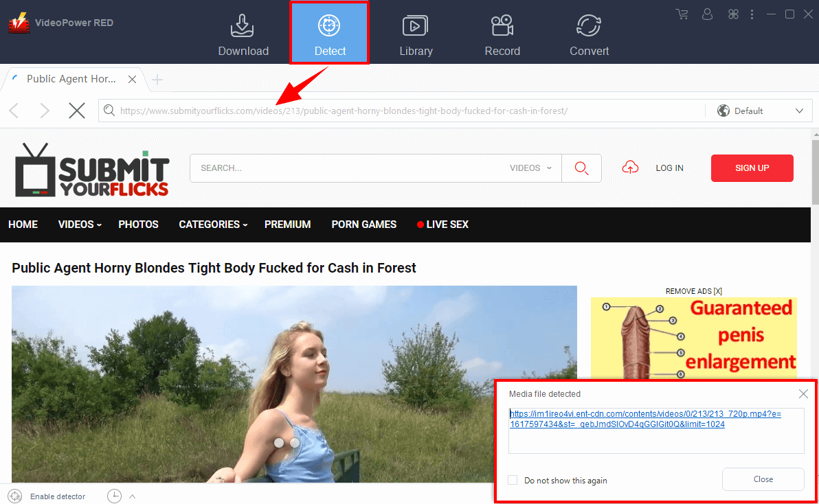Expand the VIDEOS search filter dropdown
Image resolution: width=819 pixels, height=504 pixels.
[x=530, y=168]
